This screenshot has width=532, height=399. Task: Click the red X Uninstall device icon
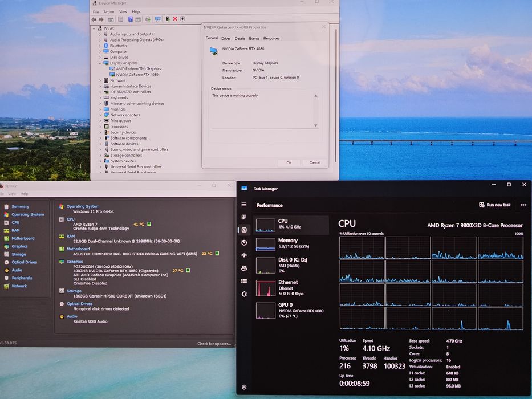click(x=175, y=19)
